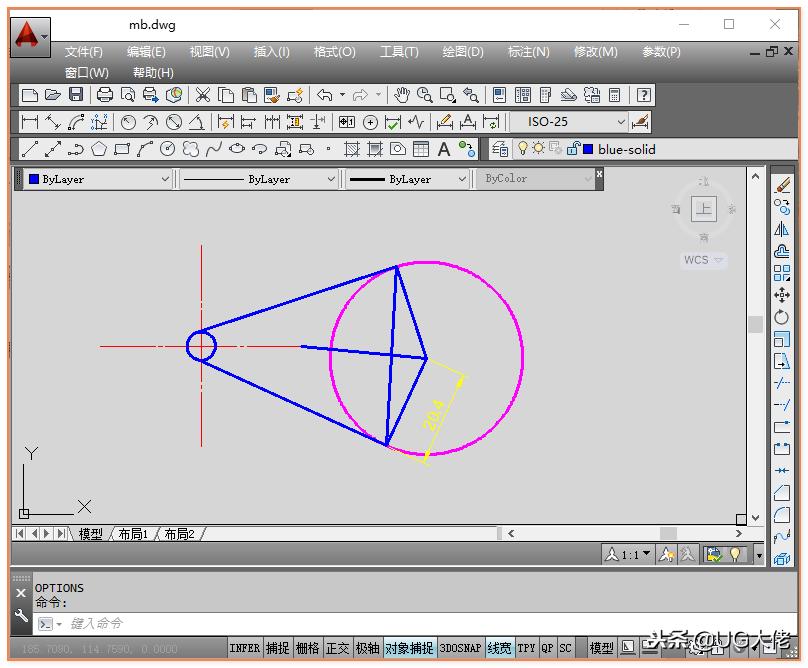Toggle 对象捕捉 object snap
808x668 pixels.
[409, 648]
